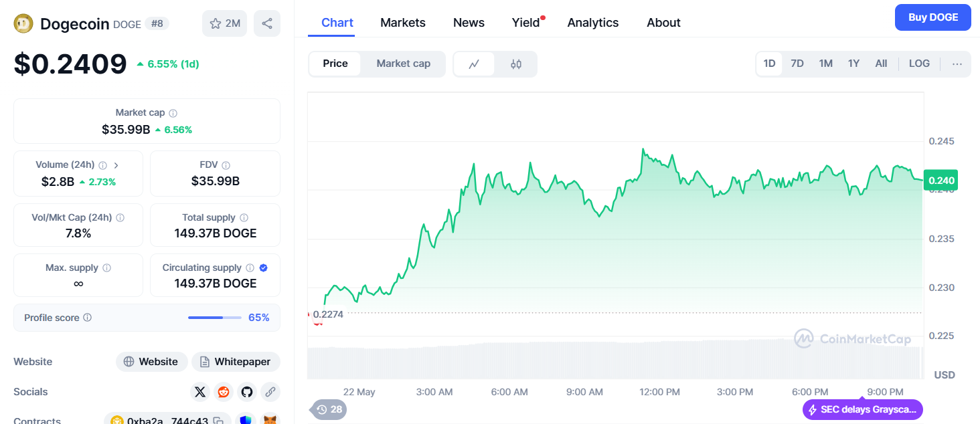Image resolution: width=980 pixels, height=424 pixels.
Task: Click the Volume (24h) info icon
Action: tap(102, 165)
